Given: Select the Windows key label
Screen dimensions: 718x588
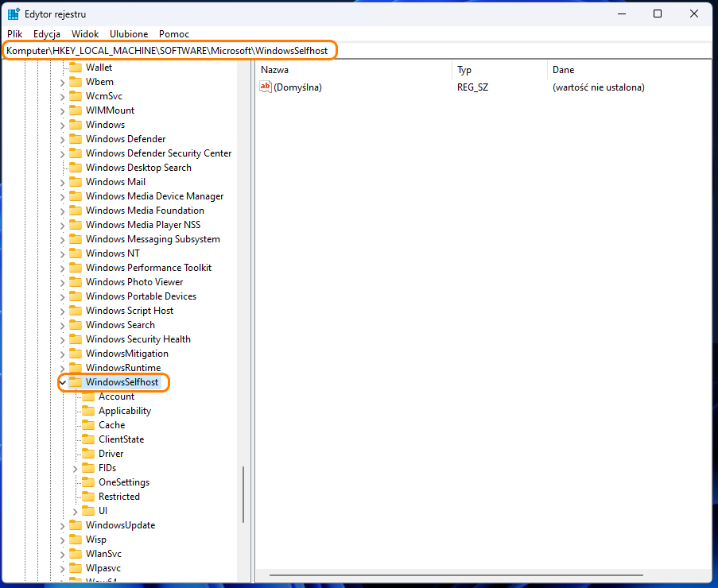Looking at the screenshot, I should tap(105, 125).
